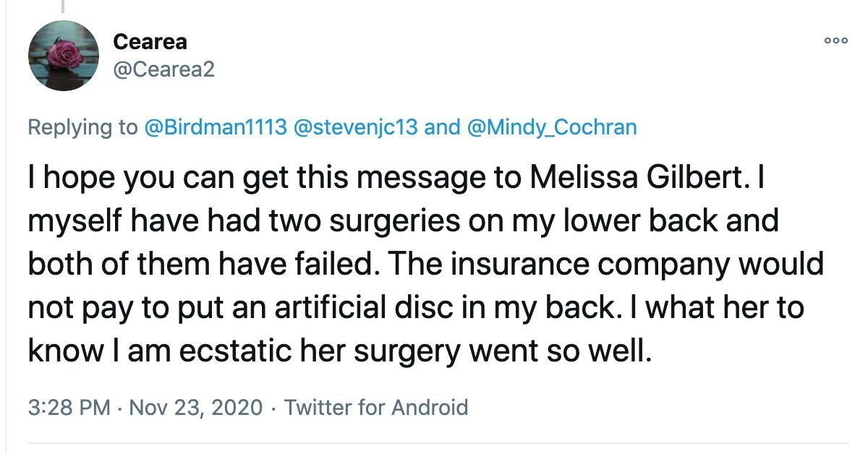Click the rose profile avatar picture
868x454 pixels.
point(64,56)
